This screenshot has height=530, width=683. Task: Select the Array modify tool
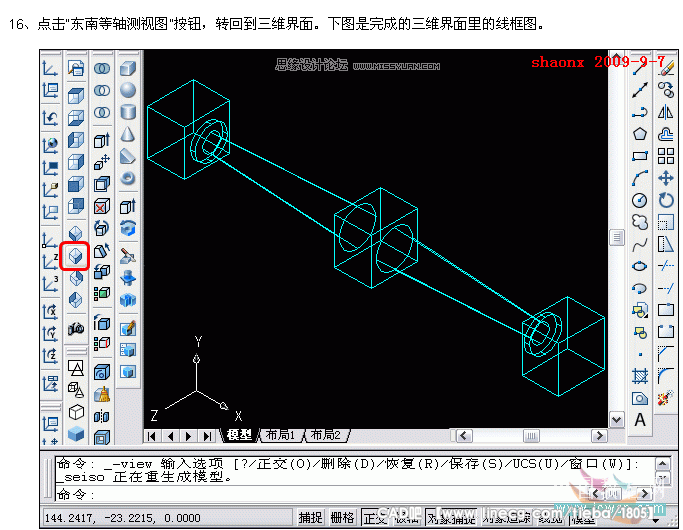click(666, 156)
